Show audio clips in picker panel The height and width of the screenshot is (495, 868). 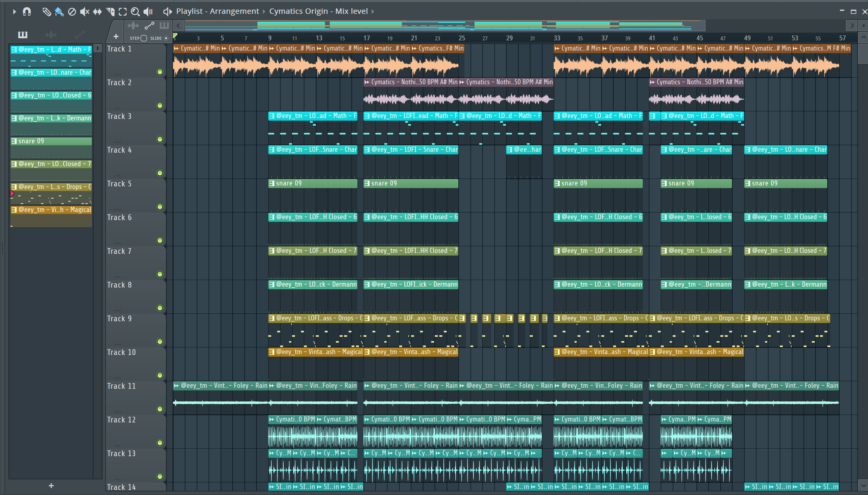coord(51,35)
